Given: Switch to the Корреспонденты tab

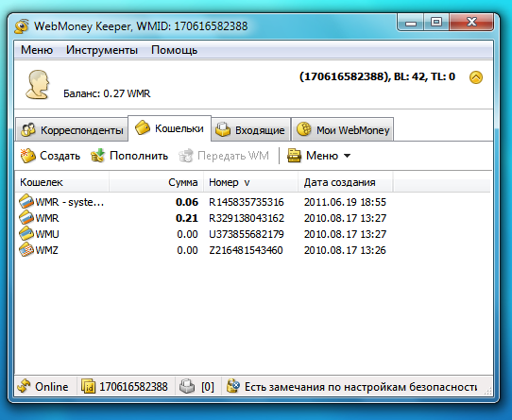Looking at the screenshot, I should click(x=72, y=130).
